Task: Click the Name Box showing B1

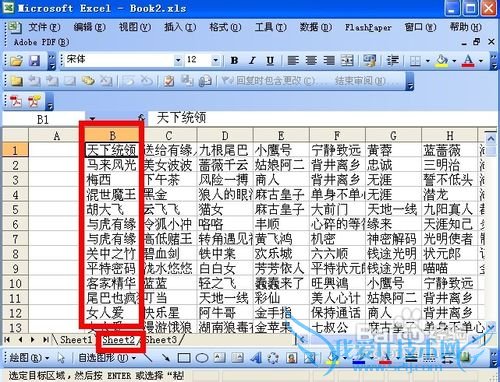Action: [x=43, y=119]
